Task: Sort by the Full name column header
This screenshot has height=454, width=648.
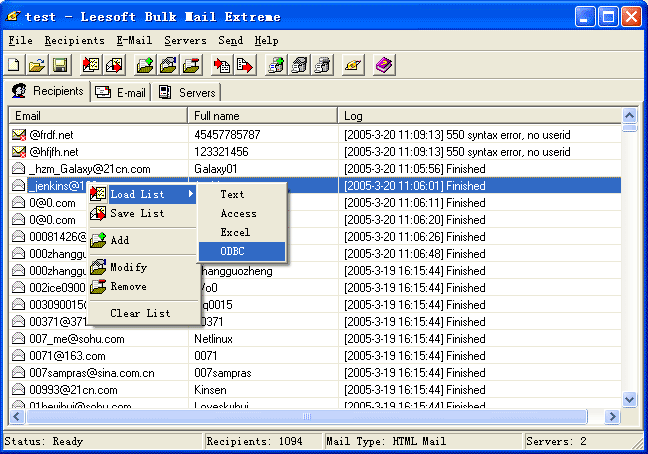Action: [262, 116]
